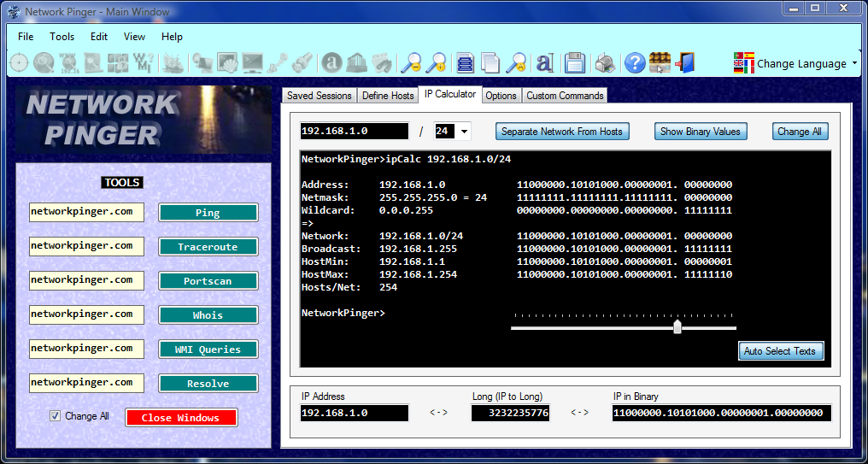Click Separate Network From Hosts button

pos(562,132)
